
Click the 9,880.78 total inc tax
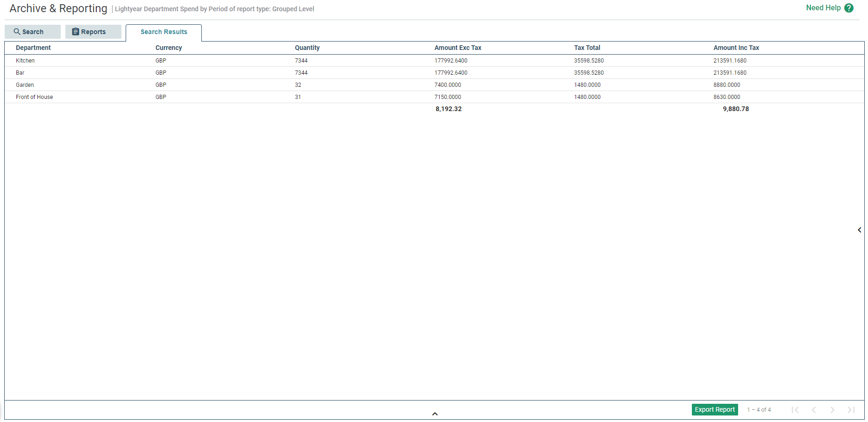(736, 109)
